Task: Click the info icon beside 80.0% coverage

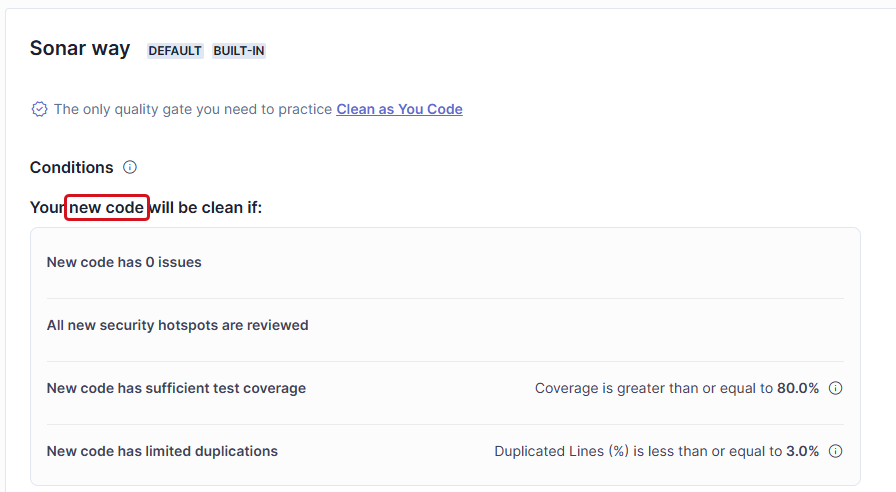Action: click(x=835, y=388)
